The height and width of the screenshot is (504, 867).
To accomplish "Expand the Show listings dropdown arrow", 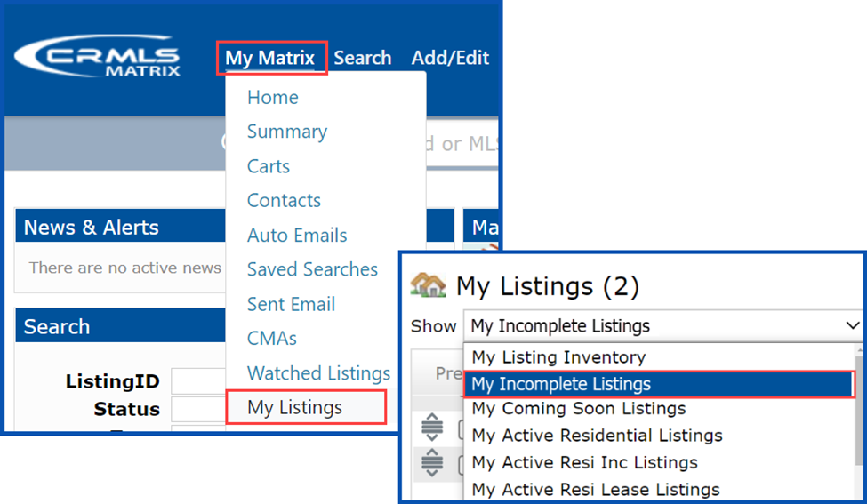I will tap(852, 326).
